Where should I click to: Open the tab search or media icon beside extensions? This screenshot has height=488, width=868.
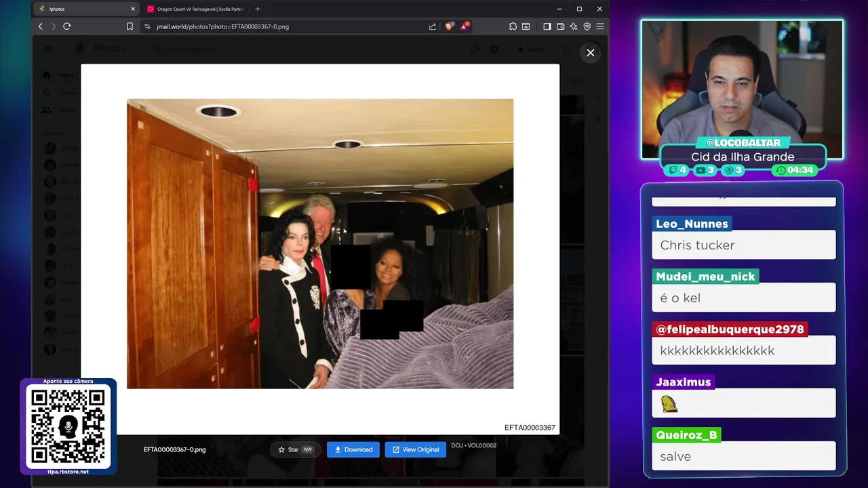[x=526, y=26]
